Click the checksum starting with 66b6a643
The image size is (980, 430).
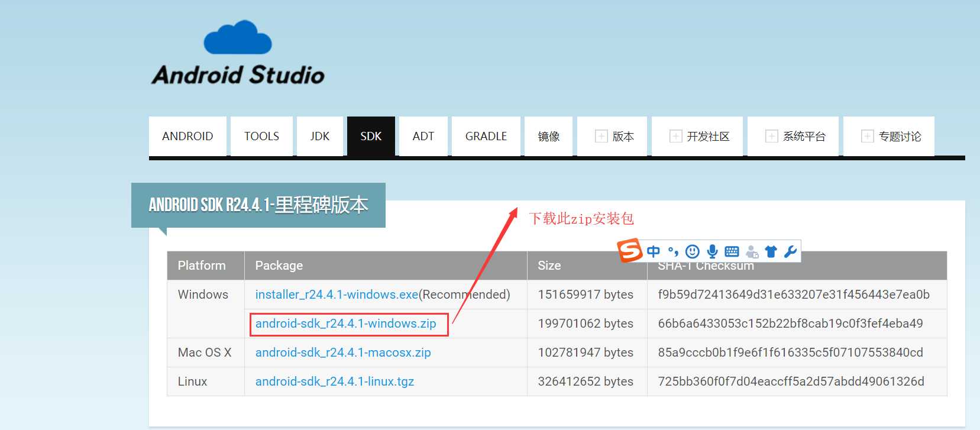[791, 324]
